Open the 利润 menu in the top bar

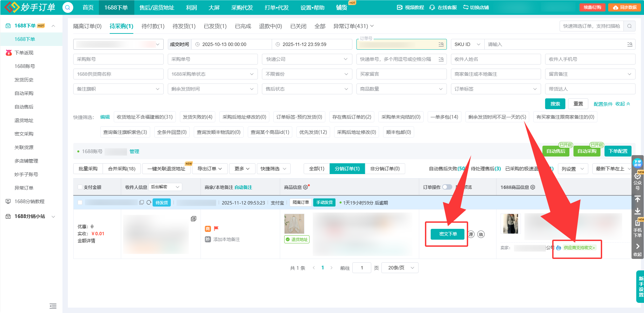pos(191,7)
